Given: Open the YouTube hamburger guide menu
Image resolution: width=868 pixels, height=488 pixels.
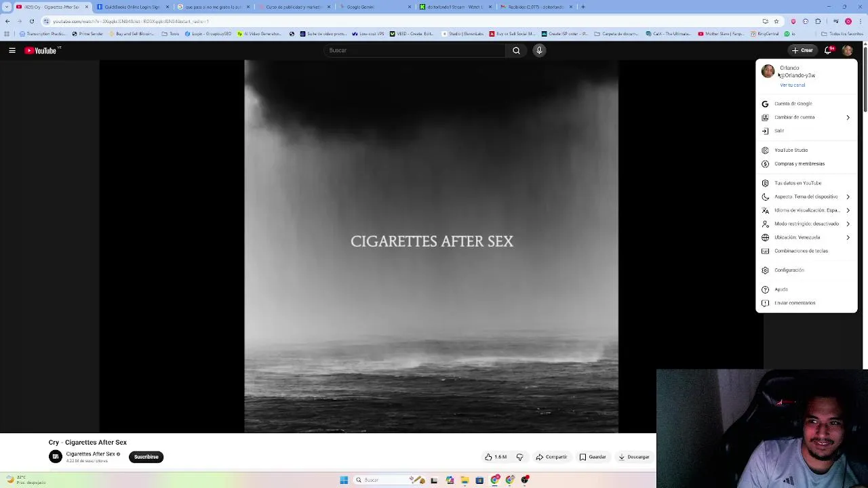Looking at the screenshot, I should click(x=12, y=50).
